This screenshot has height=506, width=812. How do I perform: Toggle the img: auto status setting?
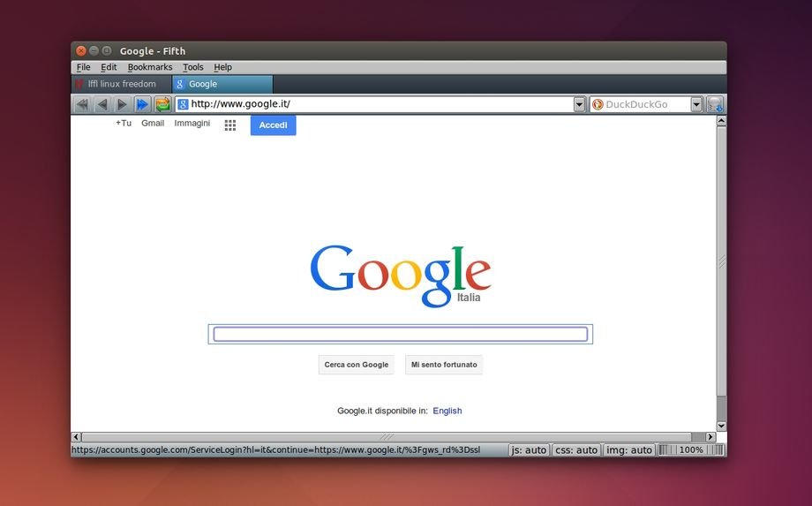point(628,450)
